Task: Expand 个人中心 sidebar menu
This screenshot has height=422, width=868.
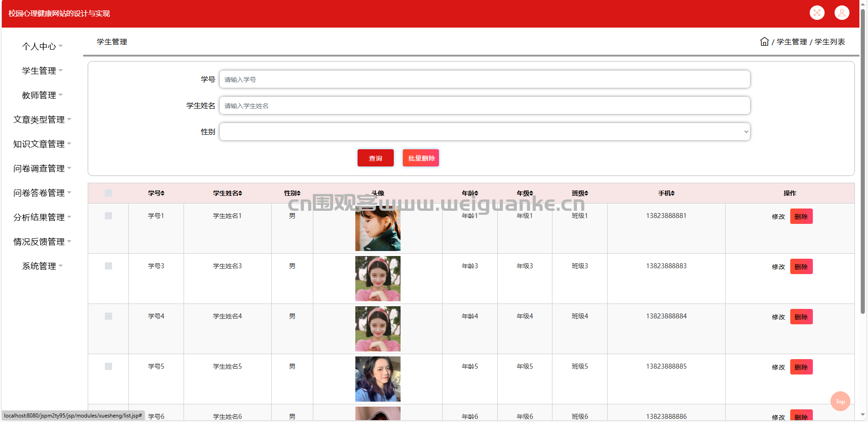Action: tap(42, 46)
